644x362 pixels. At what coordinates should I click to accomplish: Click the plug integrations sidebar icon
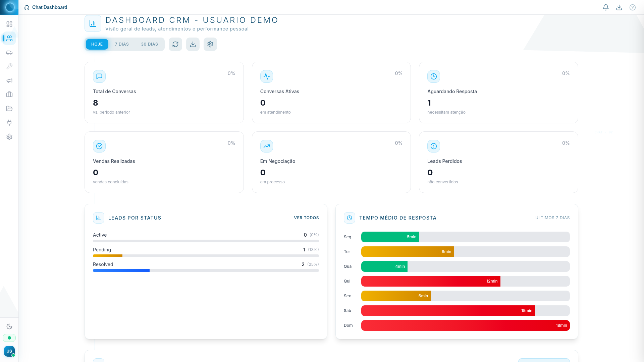[9, 123]
